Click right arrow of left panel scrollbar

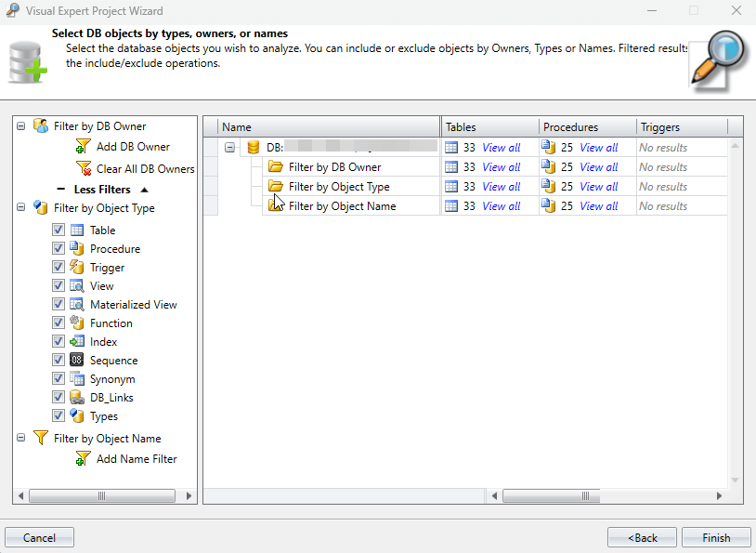coord(189,495)
